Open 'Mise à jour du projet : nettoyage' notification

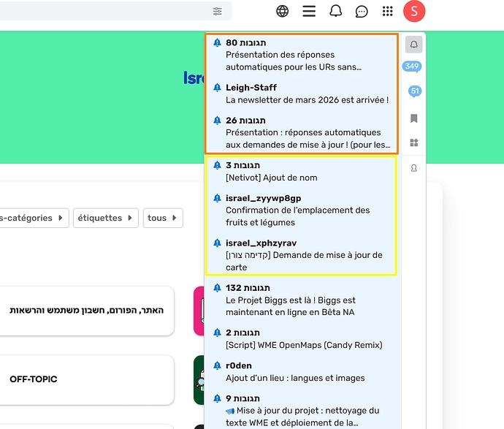tap(302, 410)
